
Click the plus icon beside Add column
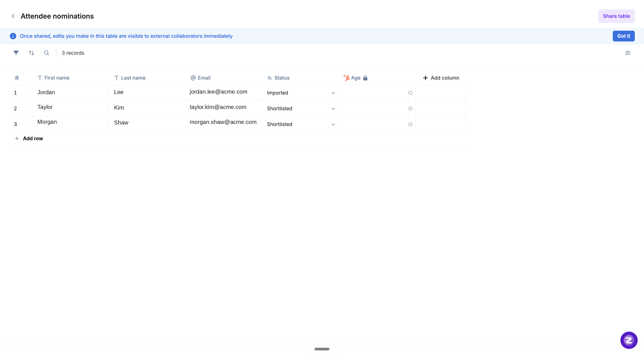point(425,78)
